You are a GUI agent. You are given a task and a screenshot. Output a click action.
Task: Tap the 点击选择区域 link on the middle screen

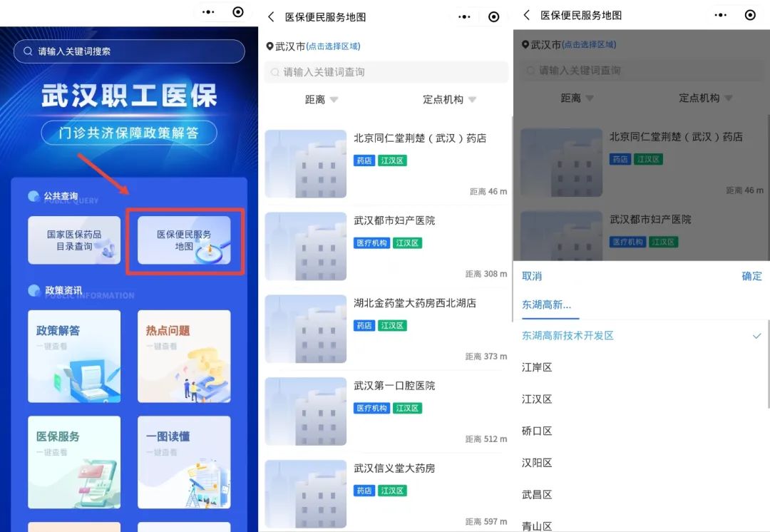(334, 46)
